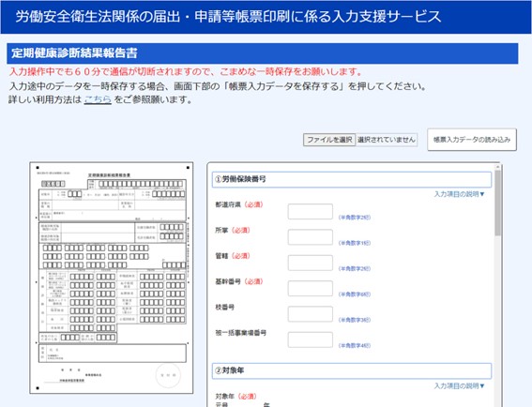Open the こちら usage guide link
This screenshot has width=532, height=407.
[98, 99]
